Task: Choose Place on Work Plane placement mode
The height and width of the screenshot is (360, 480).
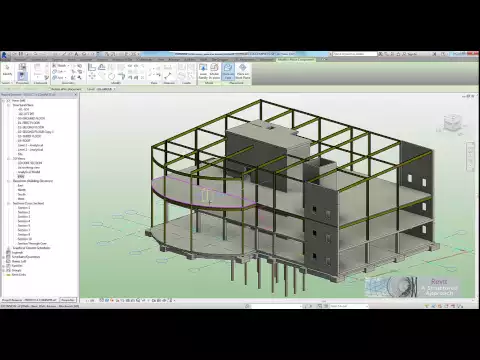Action: [243, 71]
